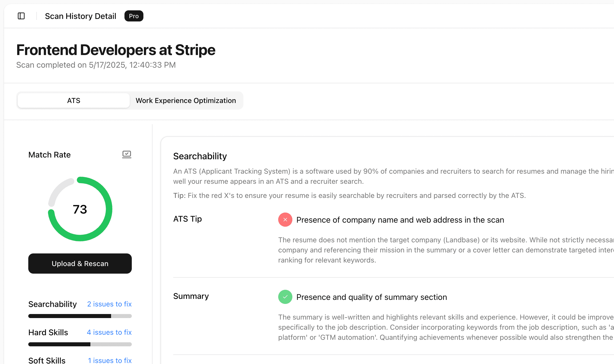Switch to the ATS tab
Viewport: 614px width, 364px height.
pyautogui.click(x=73, y=100)
